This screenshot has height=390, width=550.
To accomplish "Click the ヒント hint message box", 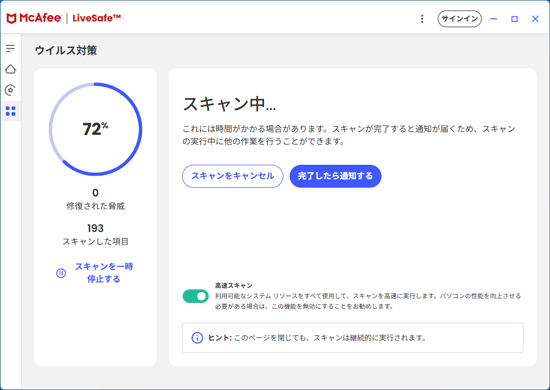I will pos(353,338).
